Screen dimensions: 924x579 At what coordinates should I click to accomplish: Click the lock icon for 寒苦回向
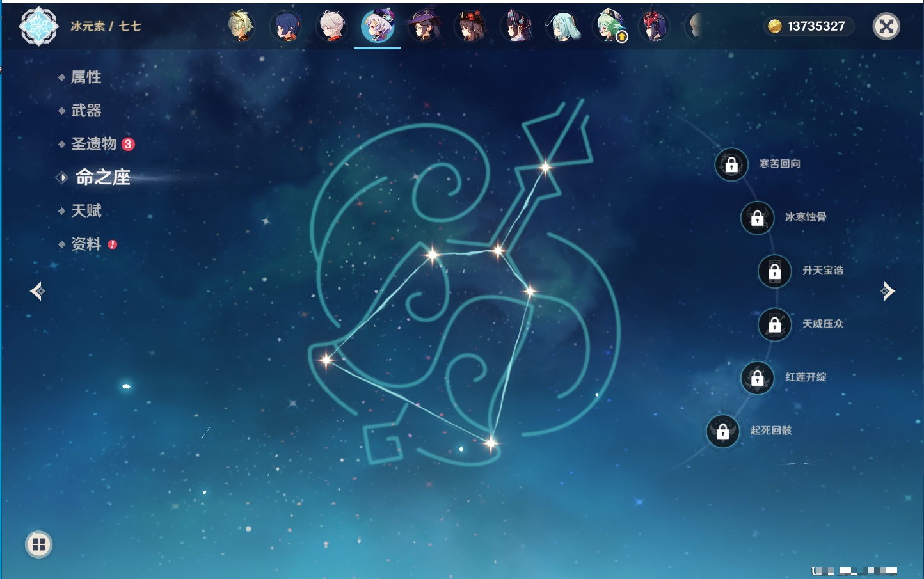point(731,164)
